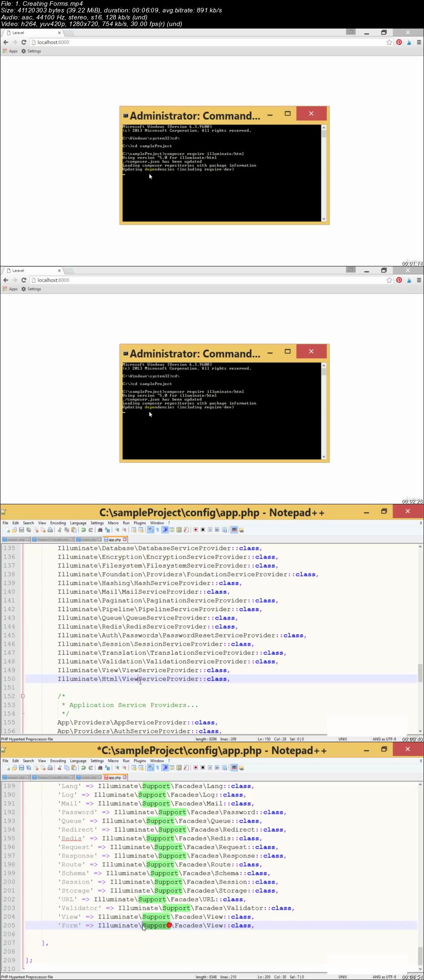Toggle Indent Guide in unsaved *app.php Notepad++ toolbar

(166, 767)
